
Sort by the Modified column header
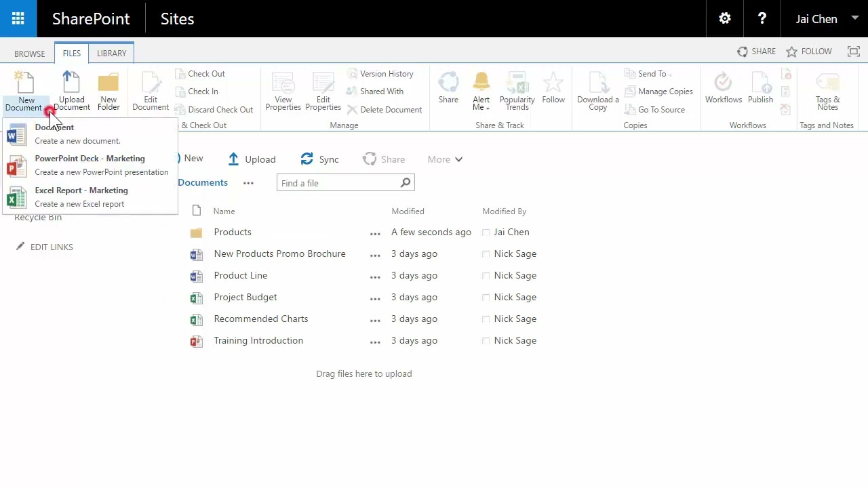(x=408, y=211)
